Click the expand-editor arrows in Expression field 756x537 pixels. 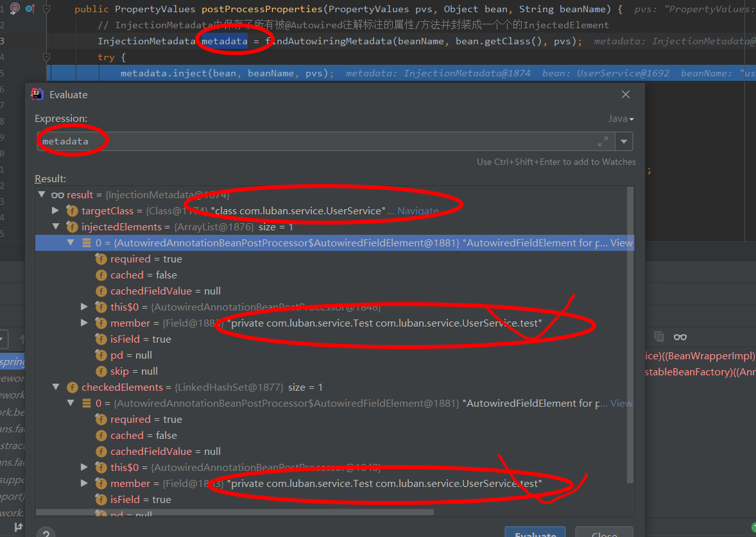click(603, 141)
